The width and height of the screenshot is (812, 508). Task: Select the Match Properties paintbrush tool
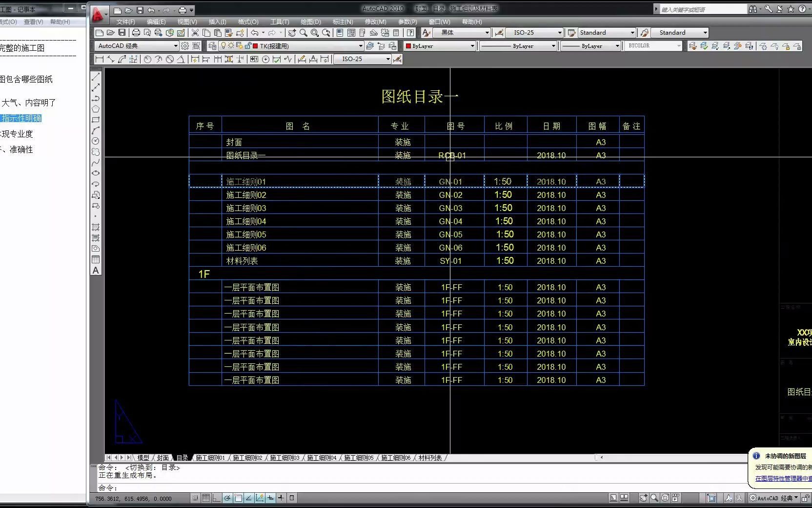(x=230, y=32)
